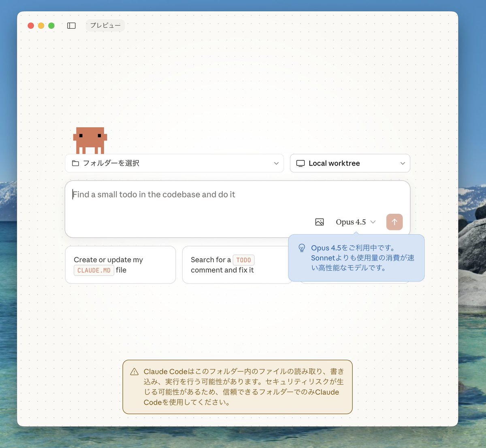Open the Local worktree dropdown
This screenshot has height=448, width=486.
coord(350,163)
